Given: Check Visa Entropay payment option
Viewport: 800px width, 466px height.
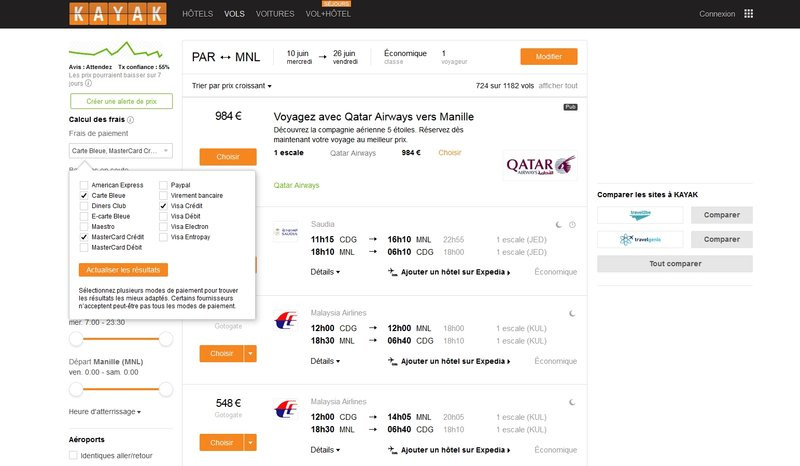Looking at the screenshot, I should (x=163, y=237).
